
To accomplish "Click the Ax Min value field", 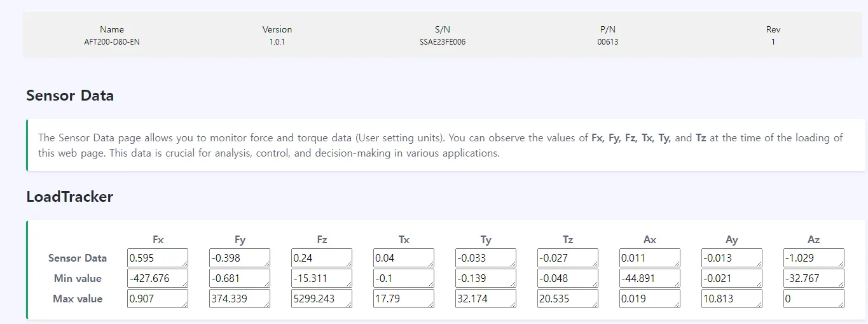I will click(x=649, y=278).
